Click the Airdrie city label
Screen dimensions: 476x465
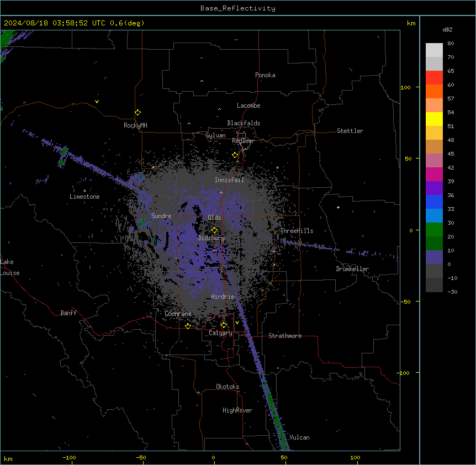click(223, 297)
